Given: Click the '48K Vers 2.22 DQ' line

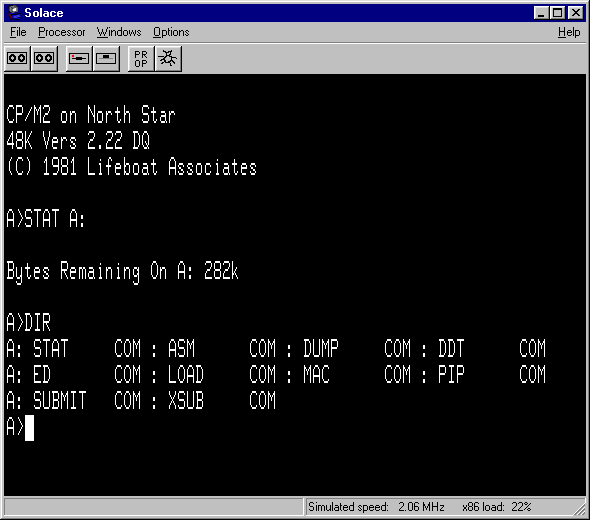Looking at the screenshot, I should coord(78,141).
